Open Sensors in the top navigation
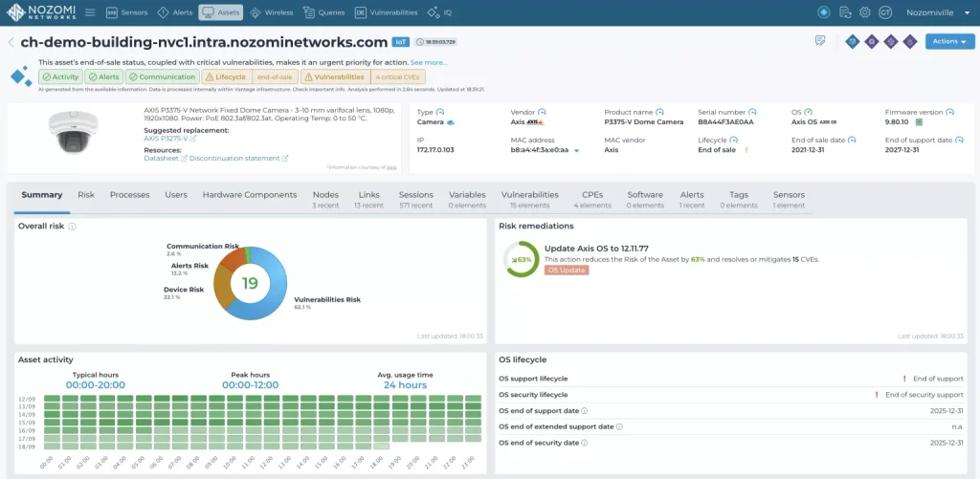Viewport: 980px width, 479px height. pyautogui.click(x=127, y=12)
